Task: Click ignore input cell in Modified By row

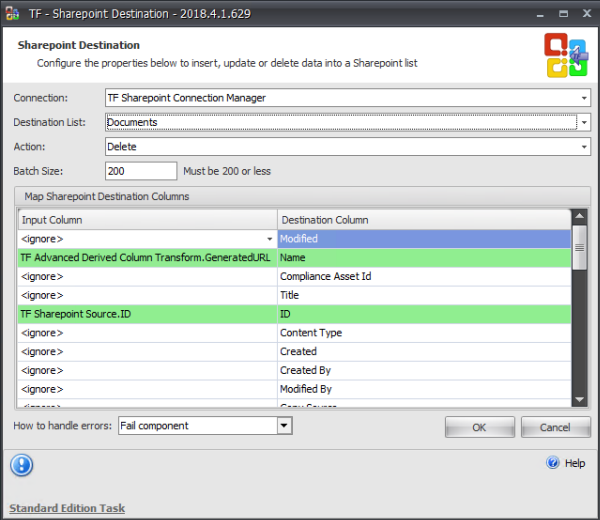Action: tap(147, 389)
